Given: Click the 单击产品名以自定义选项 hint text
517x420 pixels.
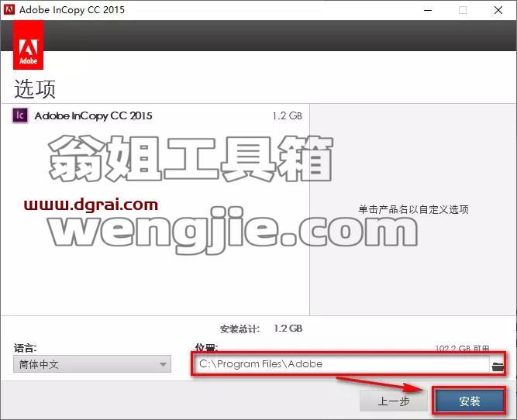Looking at the screenshot, I should pyautogui.click(x=413, y=209).
